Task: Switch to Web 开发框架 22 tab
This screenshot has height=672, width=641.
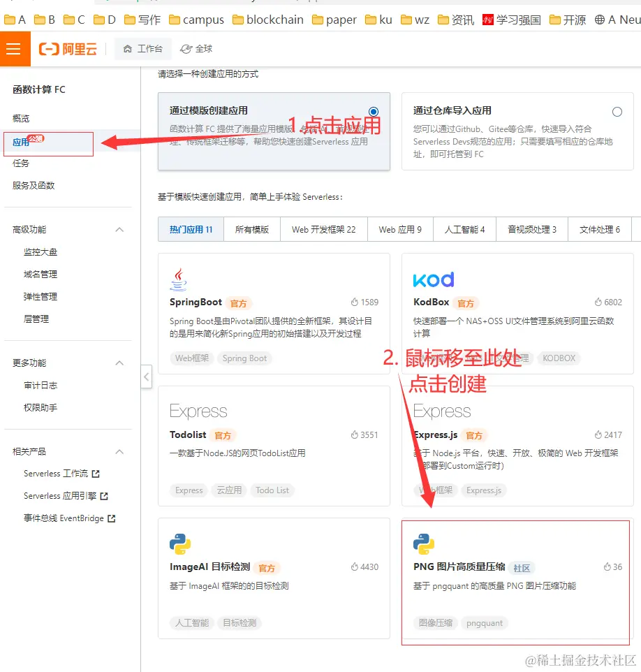Action: [x=324, y=230]
